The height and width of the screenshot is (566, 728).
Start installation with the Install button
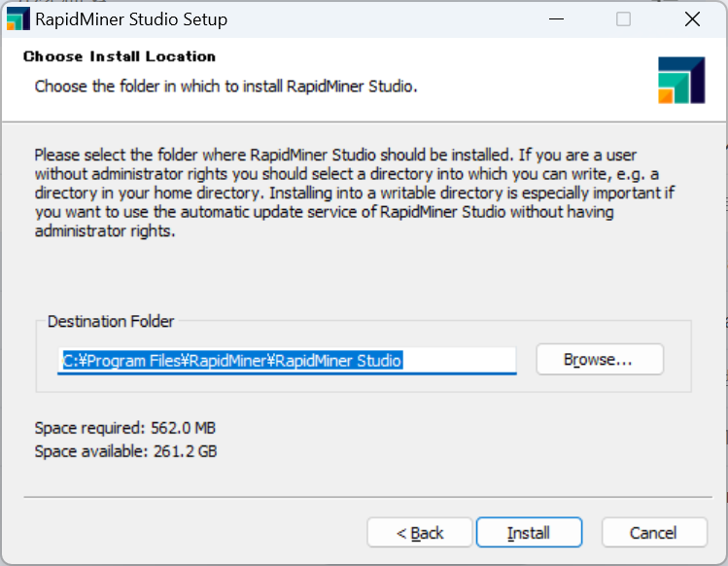coord(530,533)
